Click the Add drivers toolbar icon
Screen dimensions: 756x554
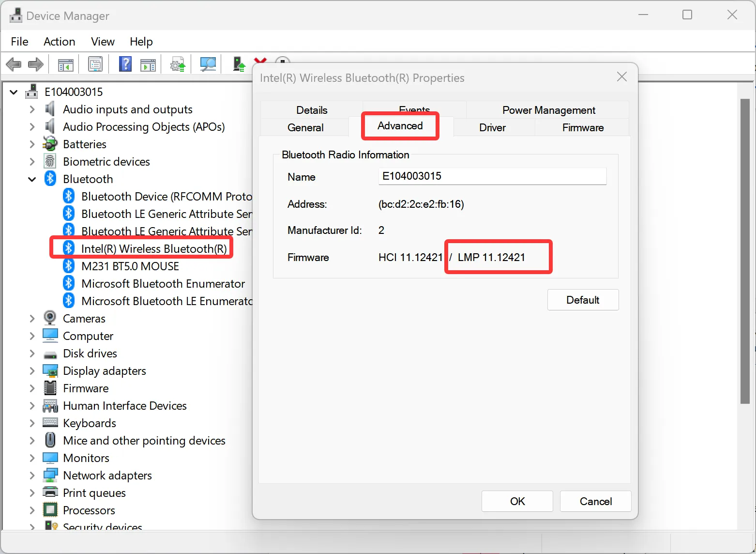[239, 64]
